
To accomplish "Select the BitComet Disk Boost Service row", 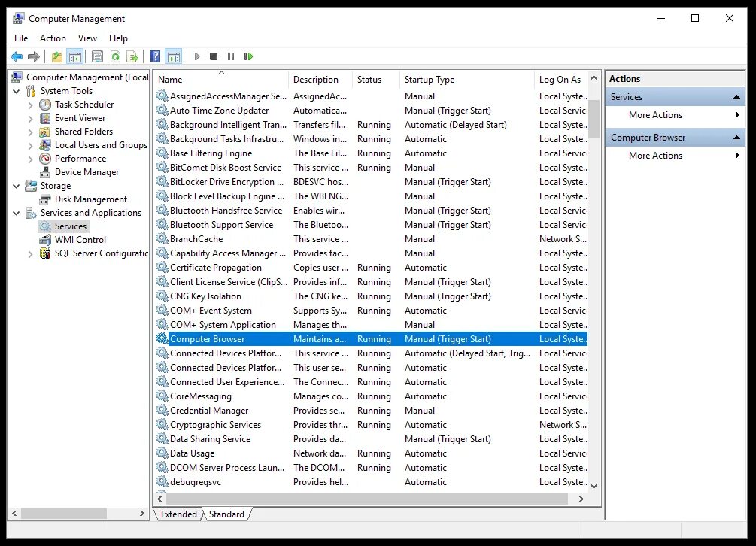I will point(372,167).
